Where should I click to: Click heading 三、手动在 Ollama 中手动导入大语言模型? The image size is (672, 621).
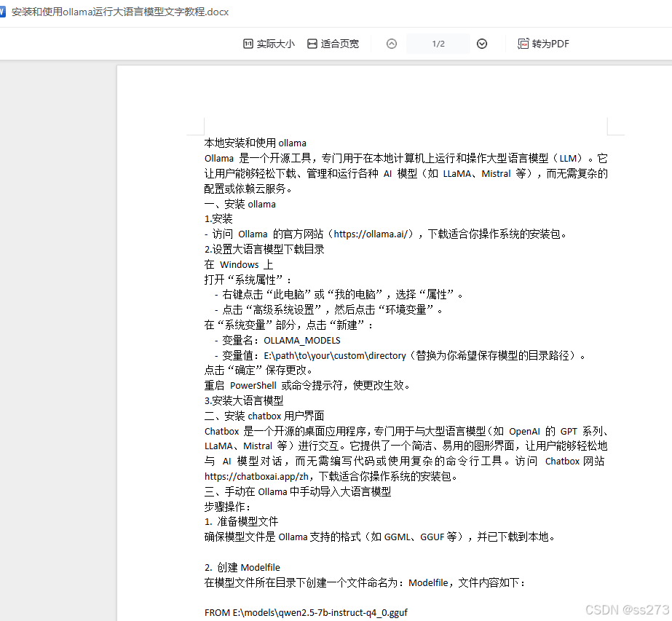coord(298,491)
